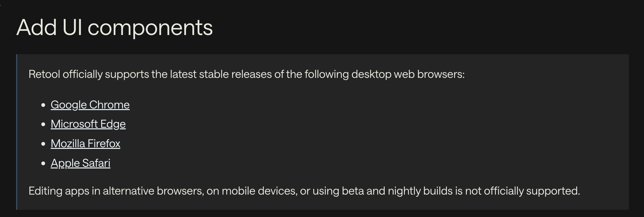
Task: Click the words alternative browsers
Action: 153,191
